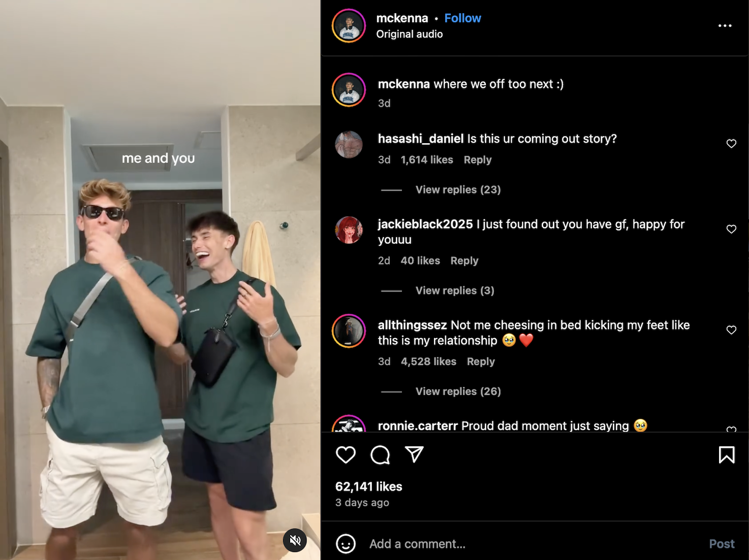Expand the 26 replies to allthingssez
The height and width of the screenshot is (560, 749).
458,391
